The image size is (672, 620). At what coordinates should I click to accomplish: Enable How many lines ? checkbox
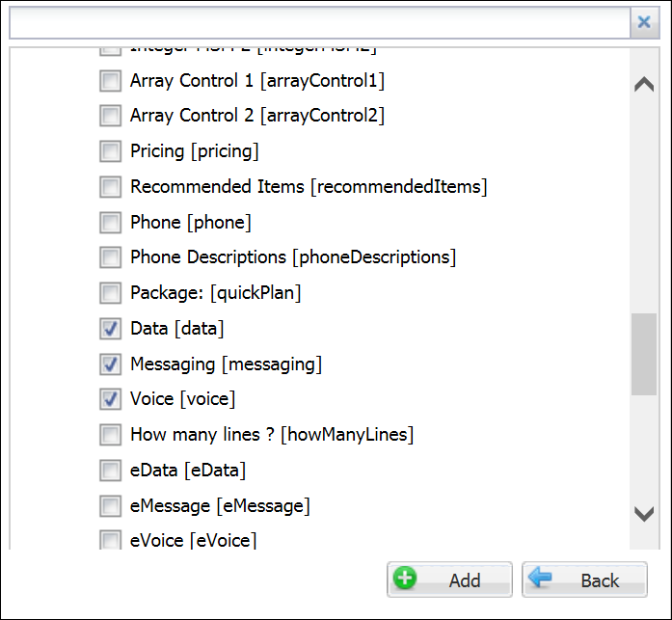coord(111,435)
